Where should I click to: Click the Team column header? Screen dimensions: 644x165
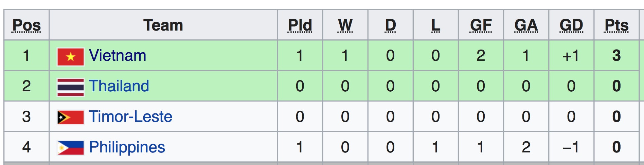[x=163, y=25]
